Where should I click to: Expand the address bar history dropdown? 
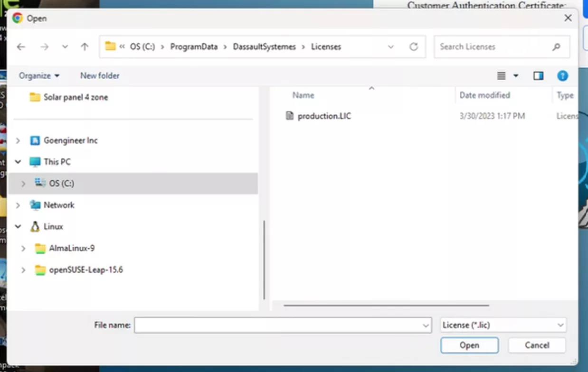tap(390, 47)
